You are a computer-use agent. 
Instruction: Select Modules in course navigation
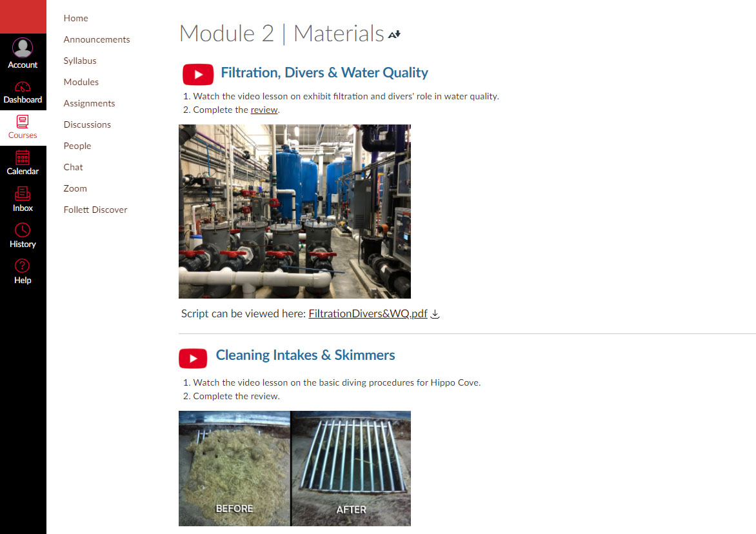tap(81, 82)
